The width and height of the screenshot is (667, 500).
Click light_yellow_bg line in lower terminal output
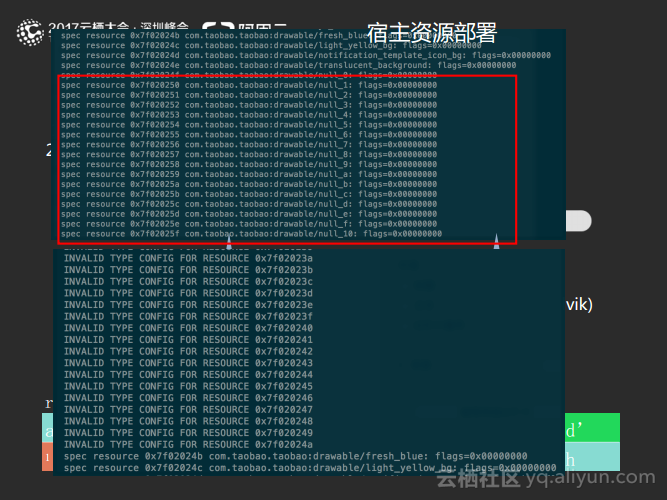310,468
